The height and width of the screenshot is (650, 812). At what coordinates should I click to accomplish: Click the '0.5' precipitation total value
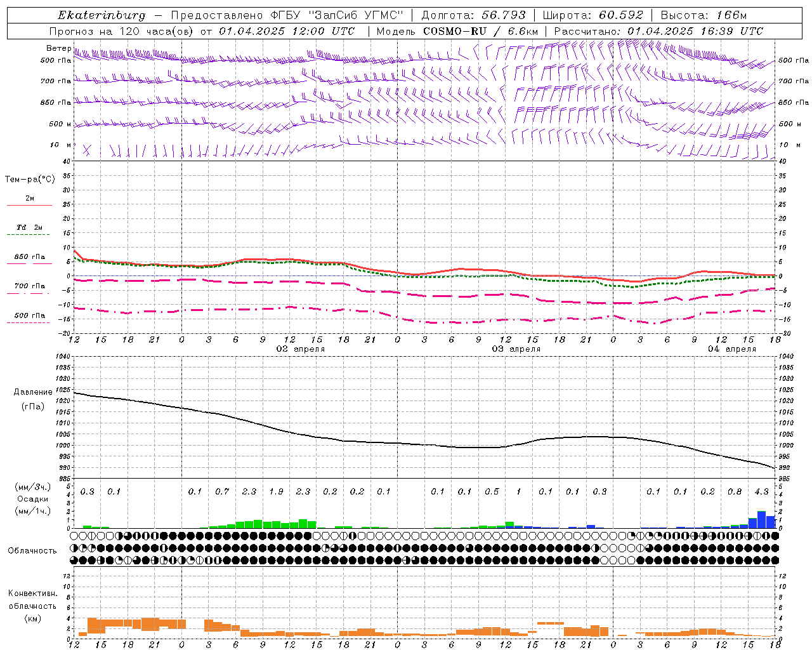pyautogui.click(x=492, y=492)
